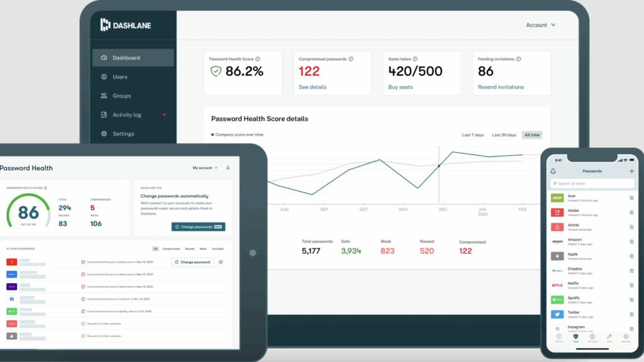The width and height of the screenshot is (644, 362).
Task: Click the 86 health score gauge
Action: click(28, 212)
